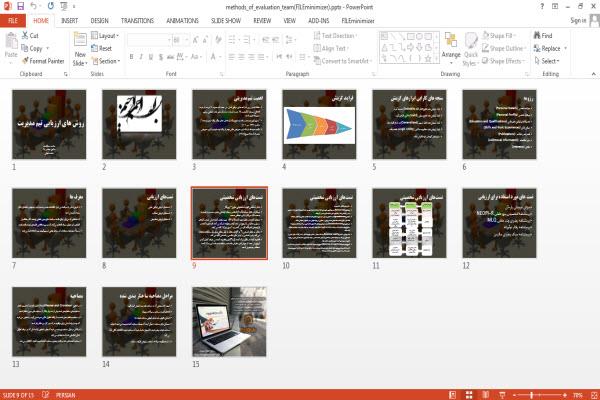Click the PERSIAN language indicator

point(65,395)
